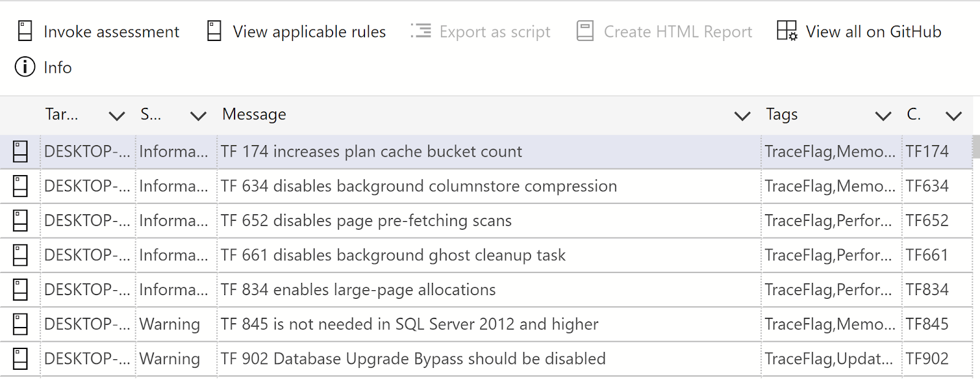
Task: Click the row icon for TF 174
Action: pos(20,152)
